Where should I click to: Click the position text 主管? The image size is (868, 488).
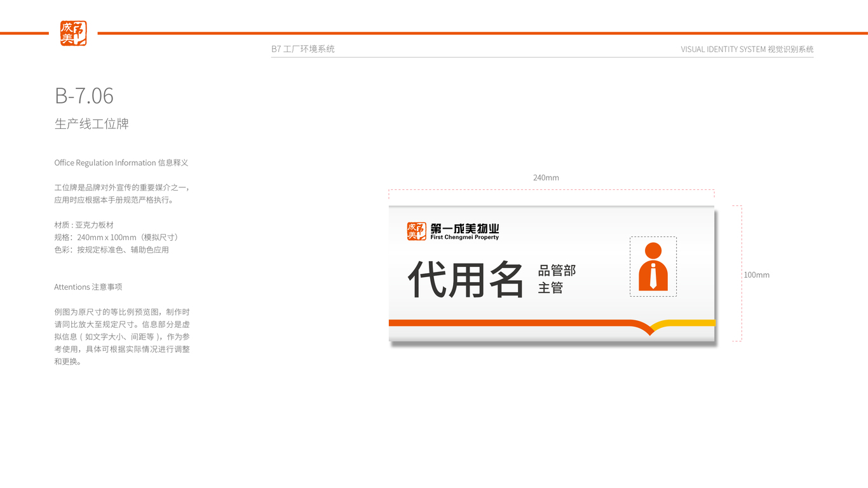coord(550,288)
